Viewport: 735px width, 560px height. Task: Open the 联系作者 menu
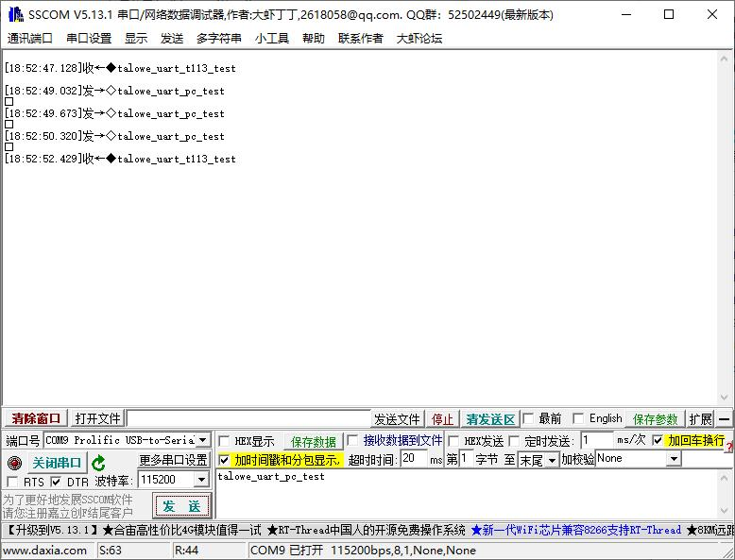361,38
